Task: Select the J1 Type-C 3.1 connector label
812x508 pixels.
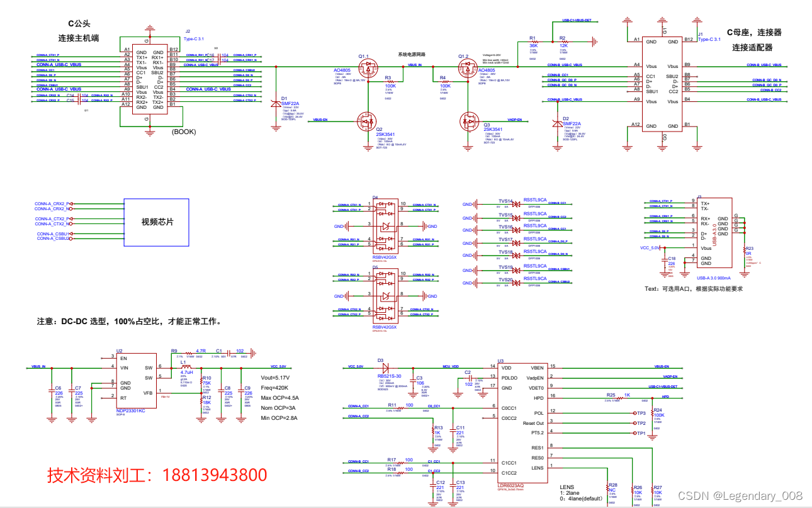Action: coord(709,38)
